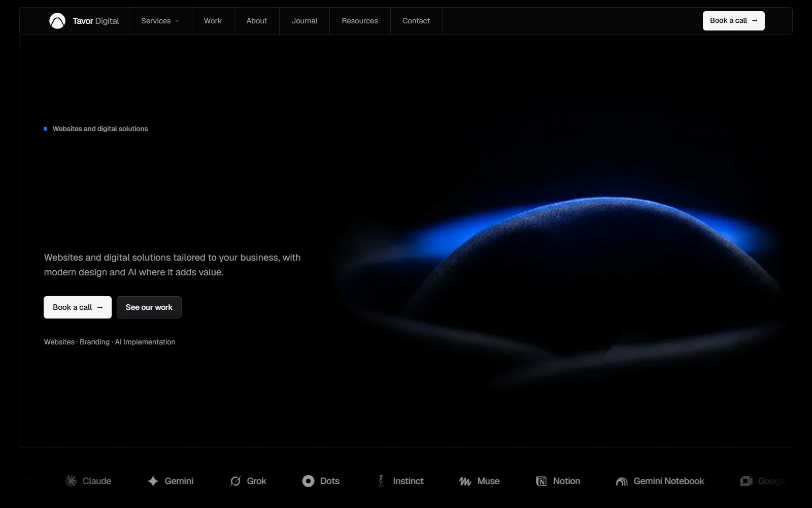This screenshot has width=812, height=508.
Task: Navigate to Resources
Action: (x=360, y=21)
